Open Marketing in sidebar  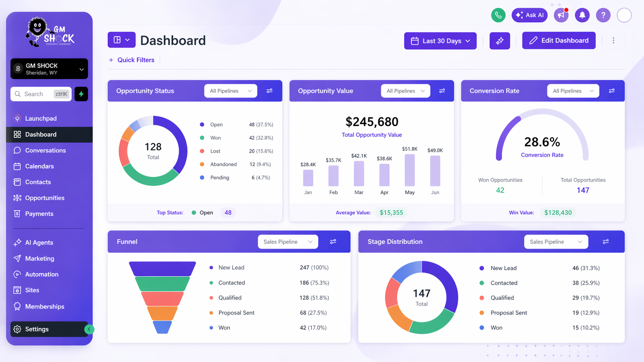[49, 259]
